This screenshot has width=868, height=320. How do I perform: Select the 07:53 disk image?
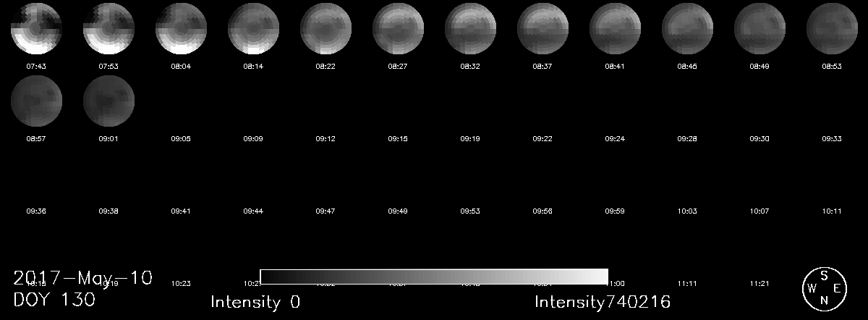click(x=109, y=28)
